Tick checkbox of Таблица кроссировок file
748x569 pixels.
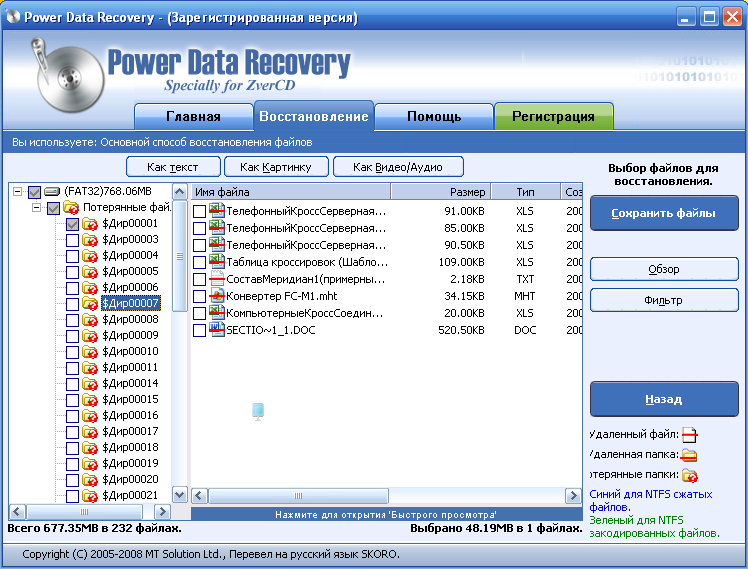coord(199,262)
